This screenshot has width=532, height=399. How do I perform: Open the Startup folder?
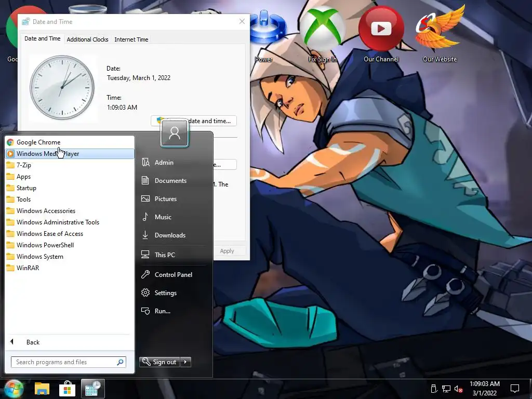pyautogui.click(x=70, y=188)
